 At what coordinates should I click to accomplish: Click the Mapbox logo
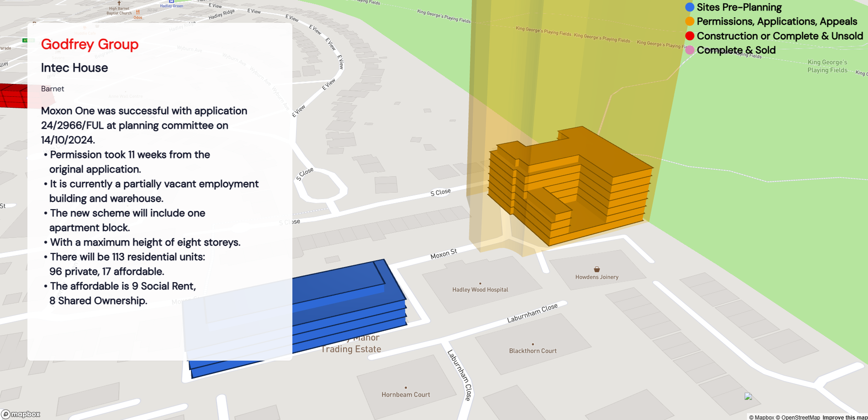(21, 414)
